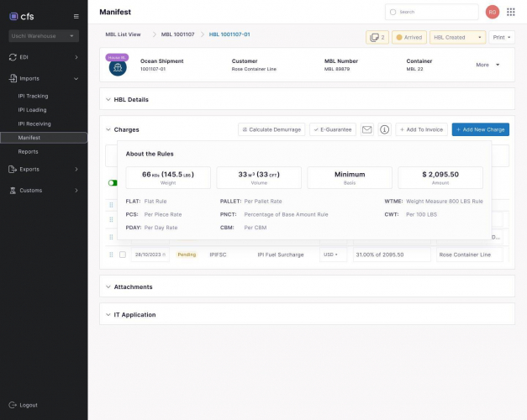Click Calculate Demurrage button

click(x=271, y=129)
